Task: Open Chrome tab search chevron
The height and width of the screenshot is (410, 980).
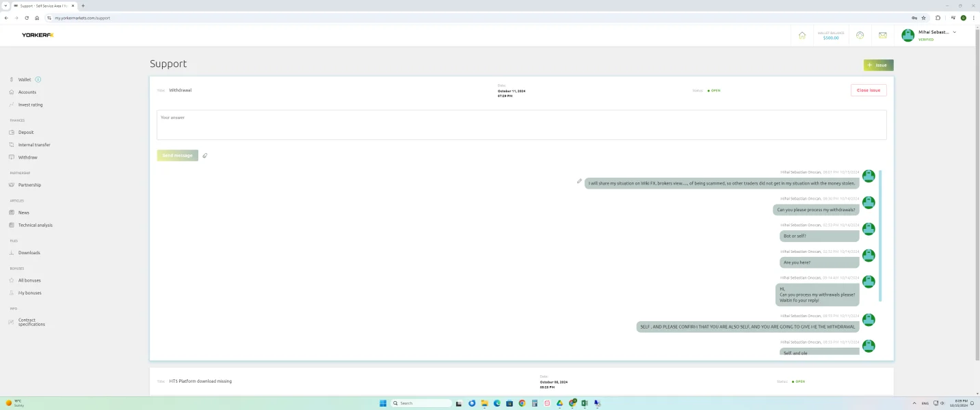Action: point(5,5)
